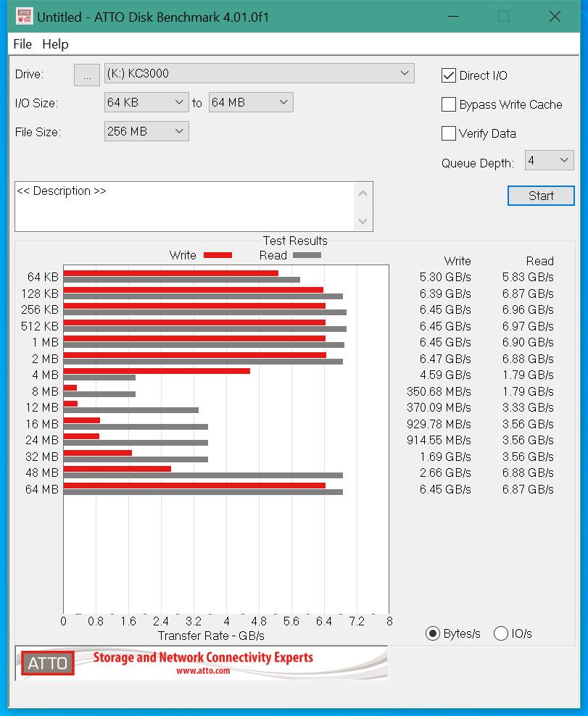This screenshot has width=588, height=716.
Task: Click the 5.30 GB/s write value
Action: click(x=445, y=277)
